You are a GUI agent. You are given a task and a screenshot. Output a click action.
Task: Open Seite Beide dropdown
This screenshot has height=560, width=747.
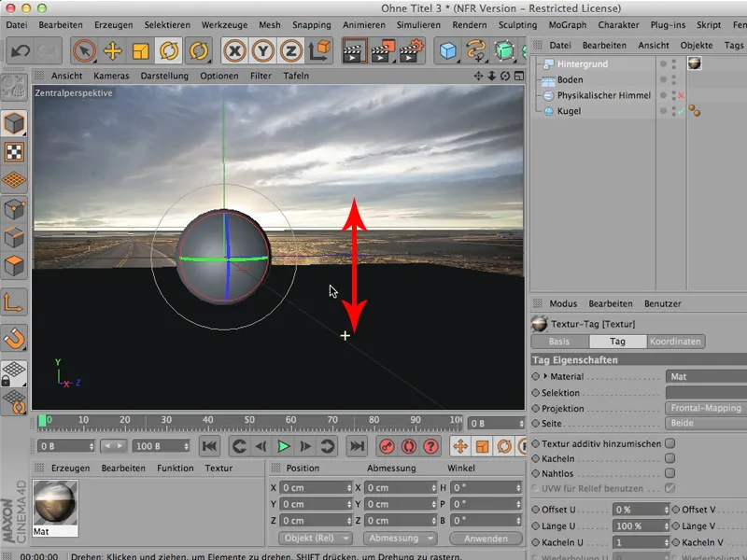[x=706, y=423]
